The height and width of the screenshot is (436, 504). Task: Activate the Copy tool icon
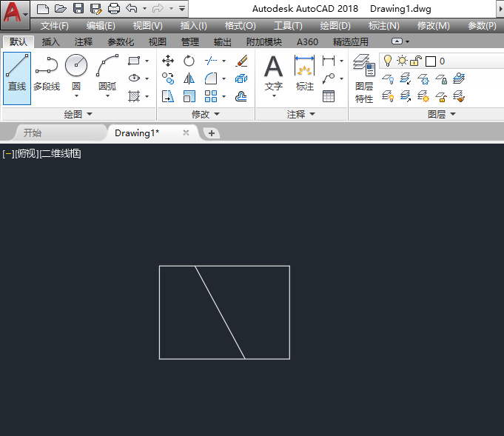pos(168,78)
